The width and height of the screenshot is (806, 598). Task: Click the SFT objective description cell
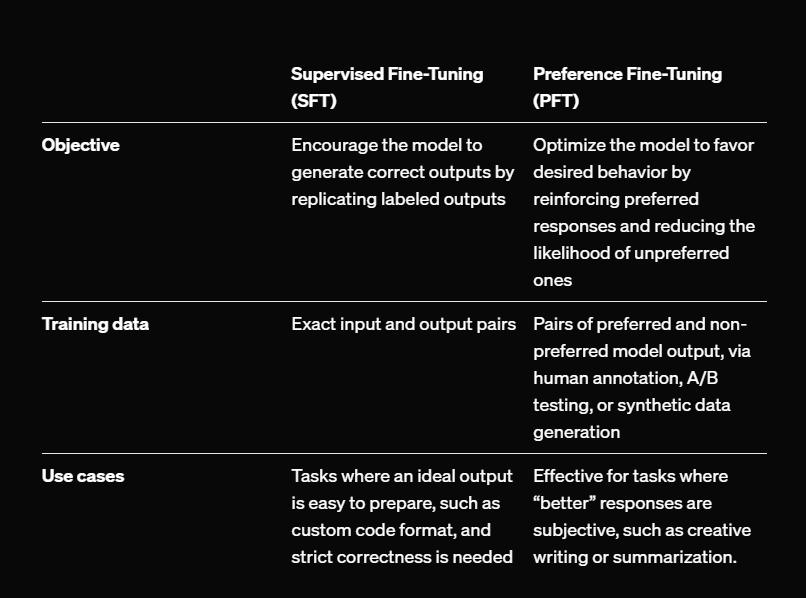tap(402, 172)
